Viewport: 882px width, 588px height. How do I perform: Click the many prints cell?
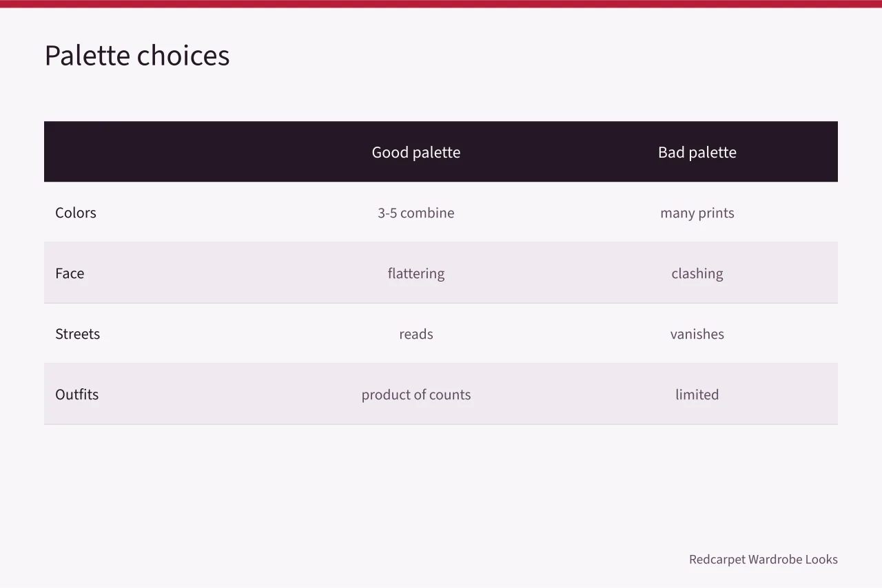coord(697,213)
